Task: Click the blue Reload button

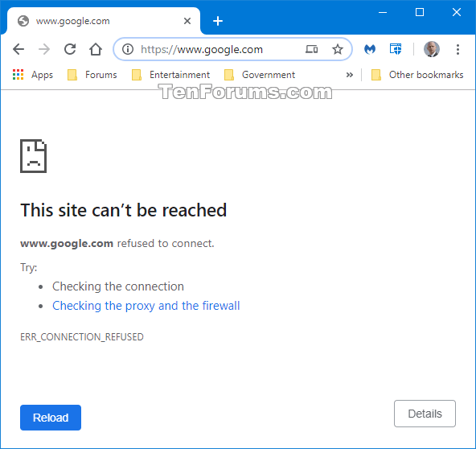Action: coord(51,418)
